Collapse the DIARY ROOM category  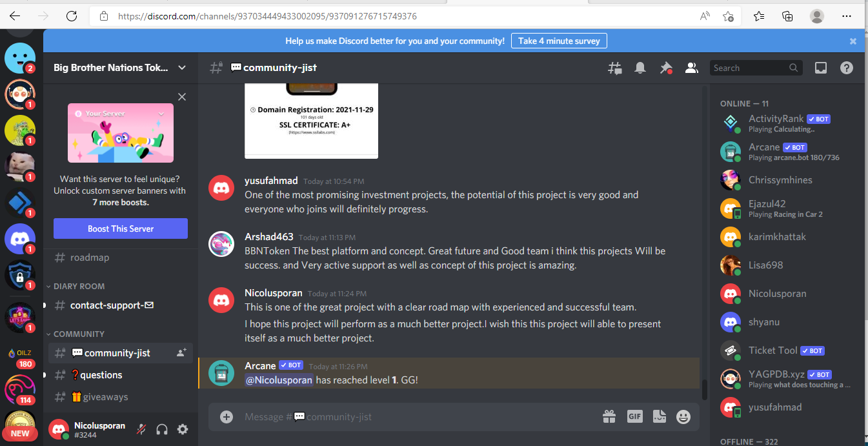pyautogui.click(x=75, y=286)
